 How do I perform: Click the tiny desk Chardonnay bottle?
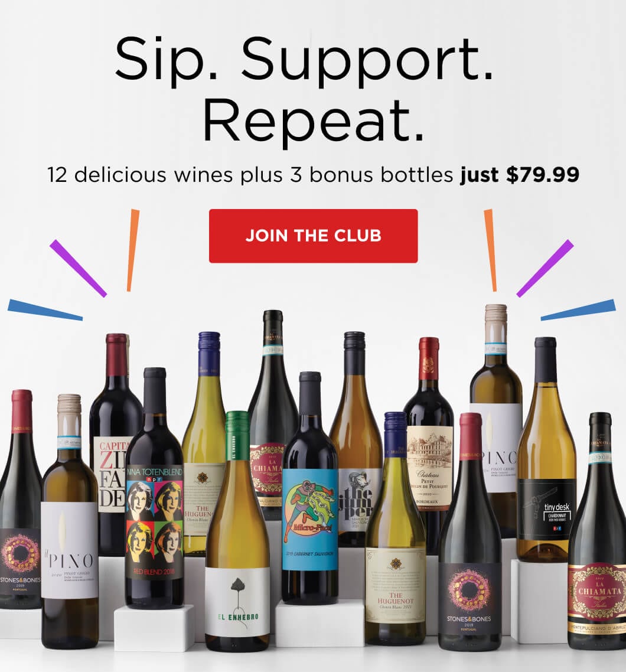[546, 449]
